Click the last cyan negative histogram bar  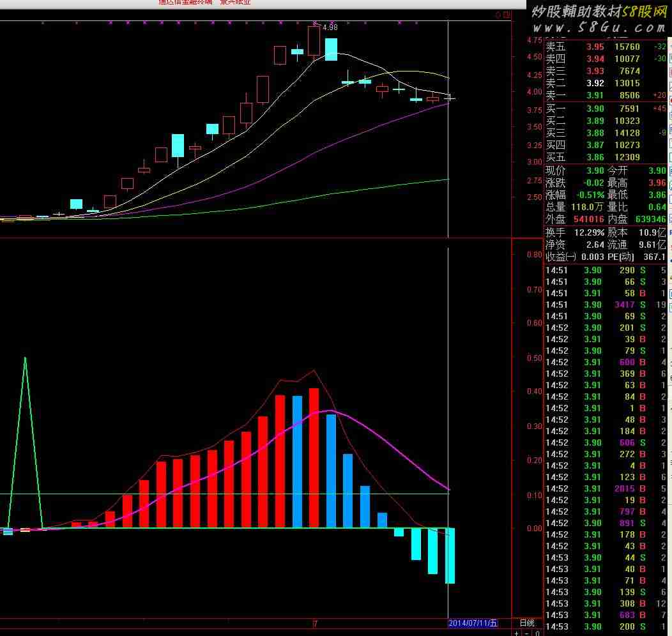click(450, 555)
